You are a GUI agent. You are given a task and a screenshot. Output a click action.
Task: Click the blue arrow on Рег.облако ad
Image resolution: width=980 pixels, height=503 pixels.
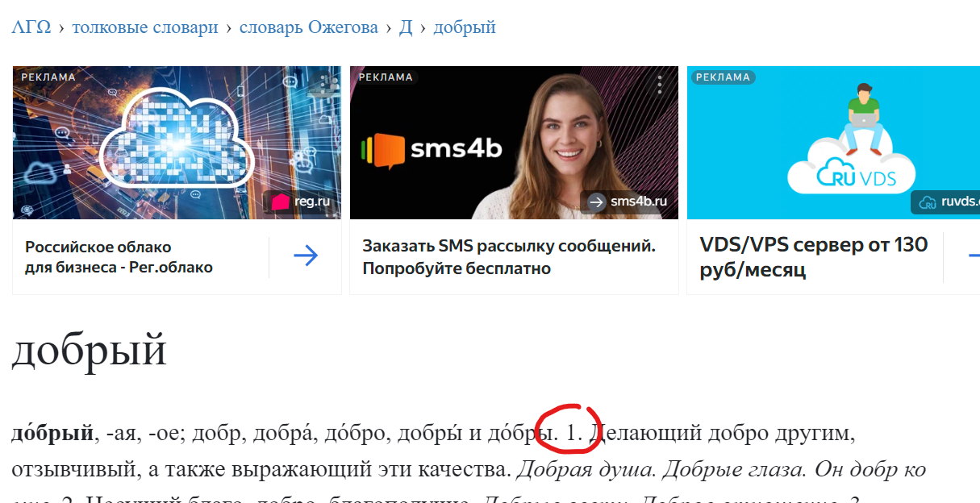pos(306,256)
